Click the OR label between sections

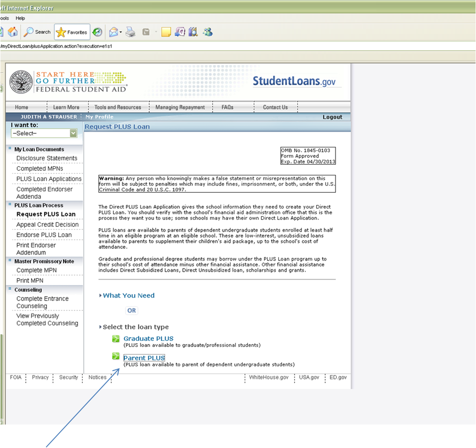point(132,311)
